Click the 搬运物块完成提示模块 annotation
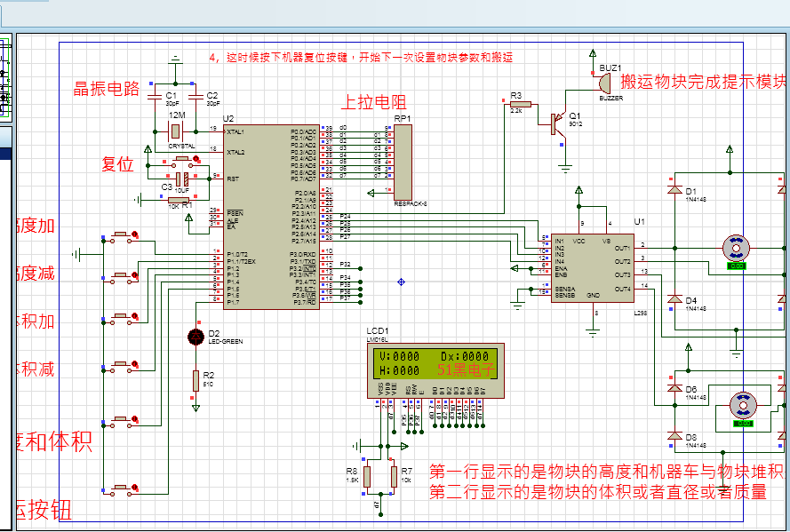The width and height of the screenshot is (790, 532). pyautogui.click(x=703, y=81)
